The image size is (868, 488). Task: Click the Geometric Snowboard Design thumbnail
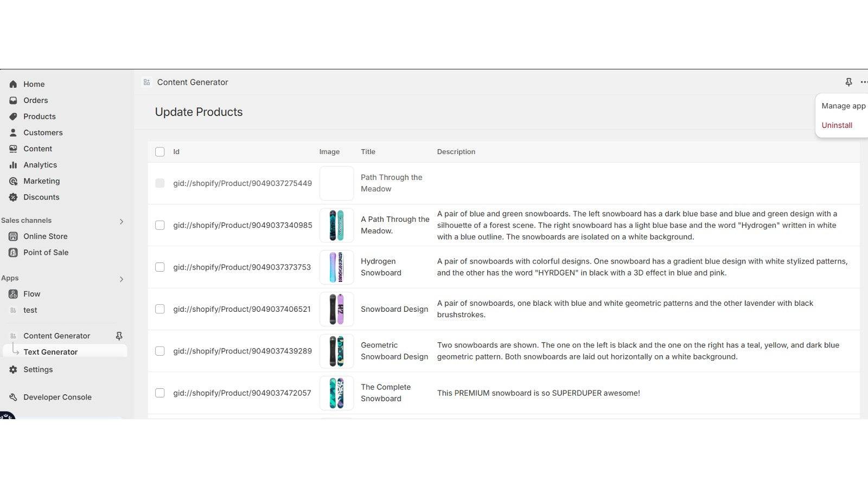tap(336, 351)
